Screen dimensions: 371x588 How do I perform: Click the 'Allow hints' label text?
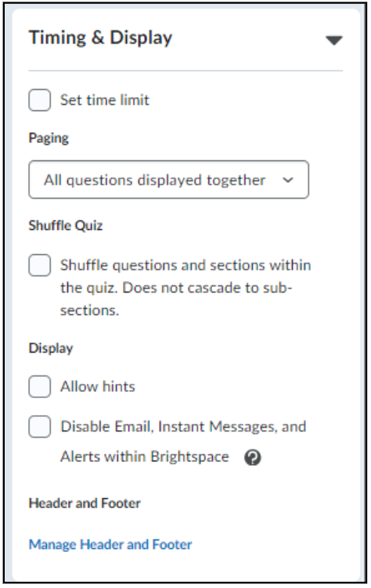tap(98, 386)
